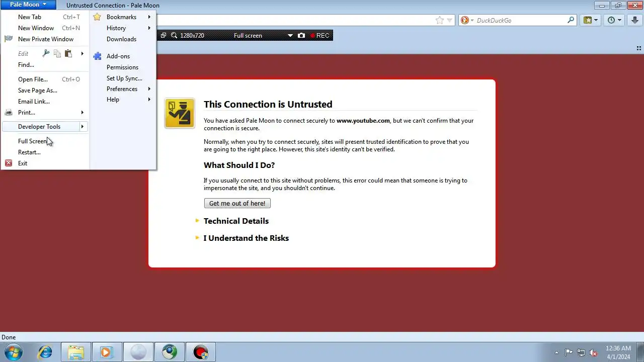Click the Pale Moon taskbar icon
This screenshot has height=362, width=644.
pos(138,352)
